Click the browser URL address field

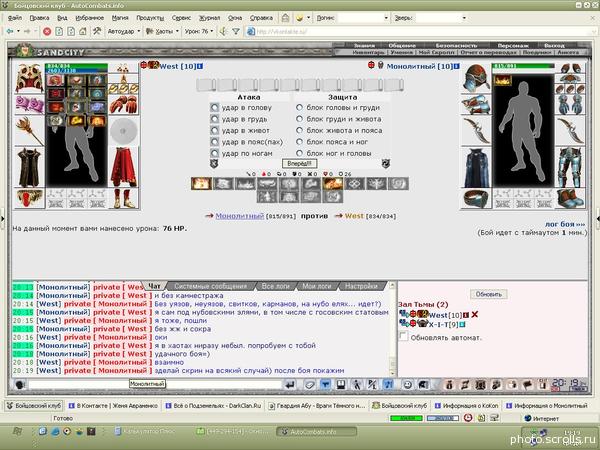(x=419, y=31)
